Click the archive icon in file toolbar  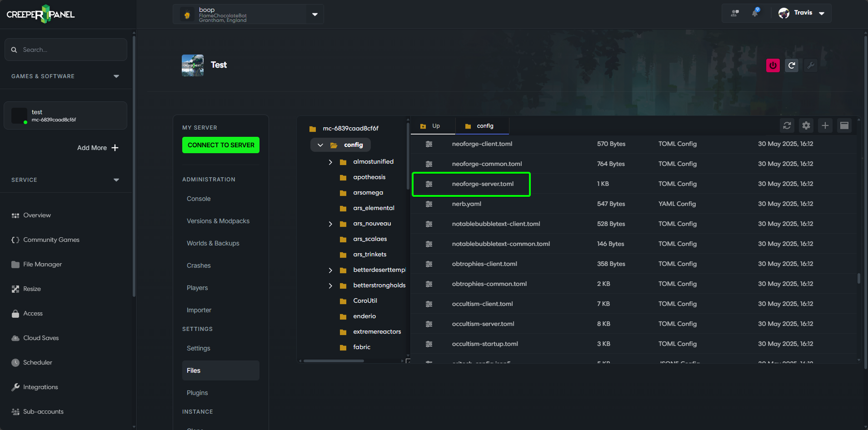(x=844, y=125)
